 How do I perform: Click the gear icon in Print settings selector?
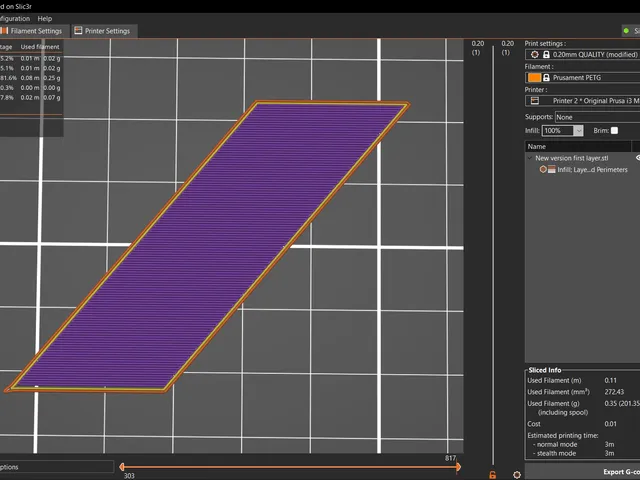[x=535, y=54]
